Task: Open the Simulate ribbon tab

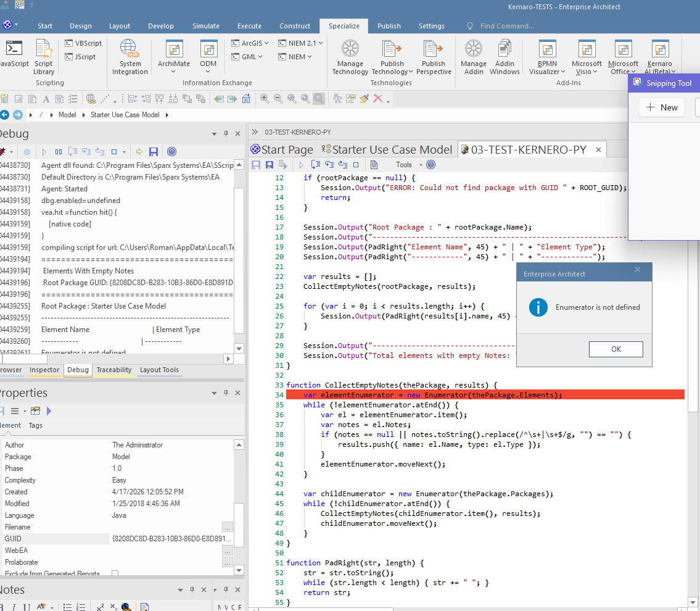Action: point(206,26)
